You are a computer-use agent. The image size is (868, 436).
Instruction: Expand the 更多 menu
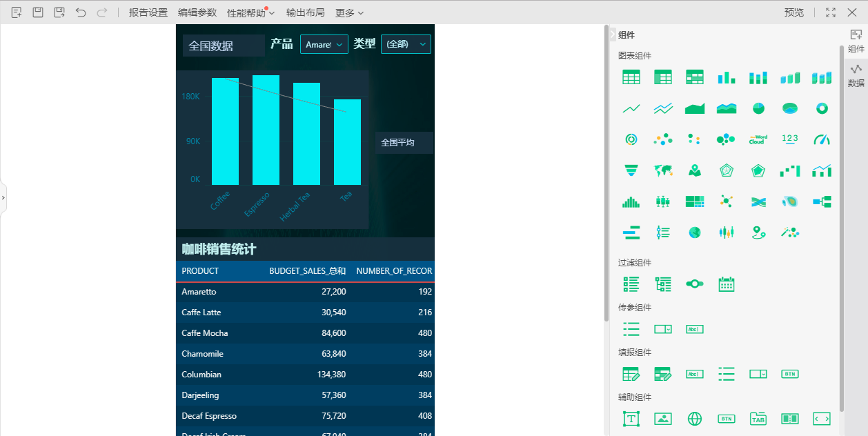pos(349,12)
